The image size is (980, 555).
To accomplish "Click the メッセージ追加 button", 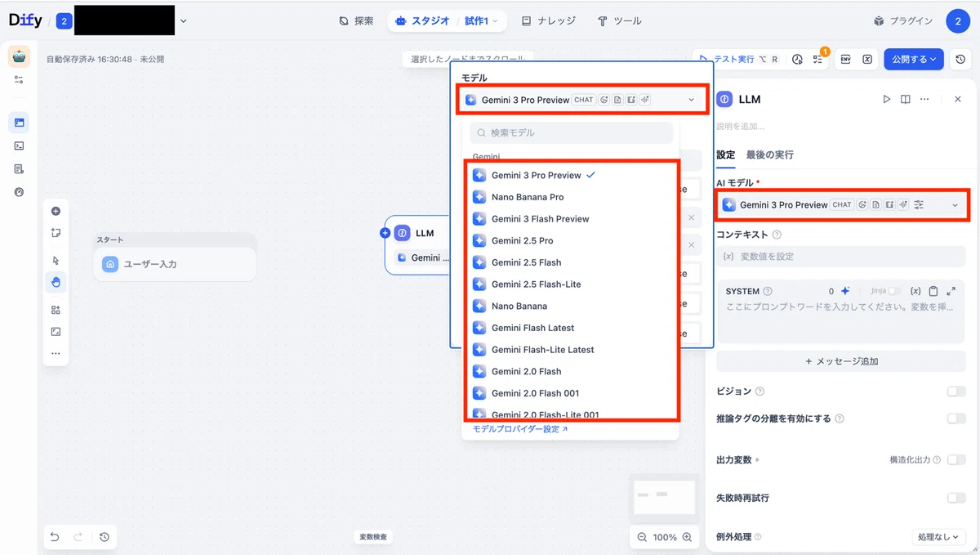I will coord(841,361).
